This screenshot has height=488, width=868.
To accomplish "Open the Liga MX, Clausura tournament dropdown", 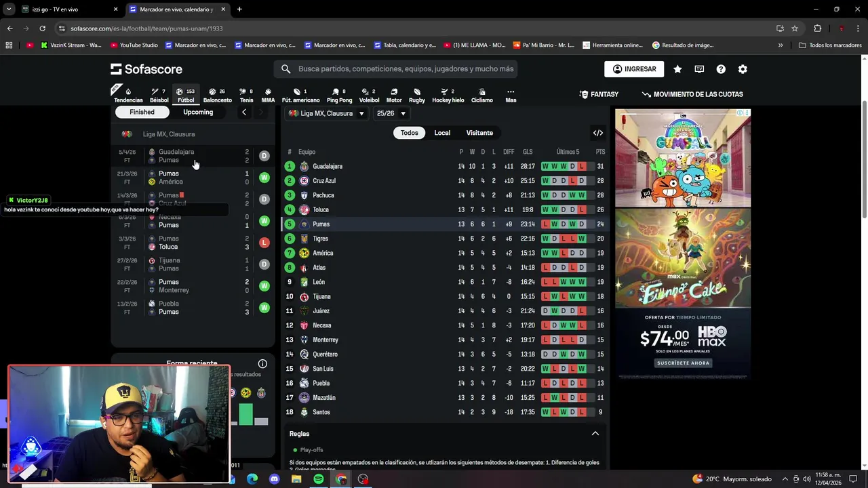I will click(x=326, y=114).
